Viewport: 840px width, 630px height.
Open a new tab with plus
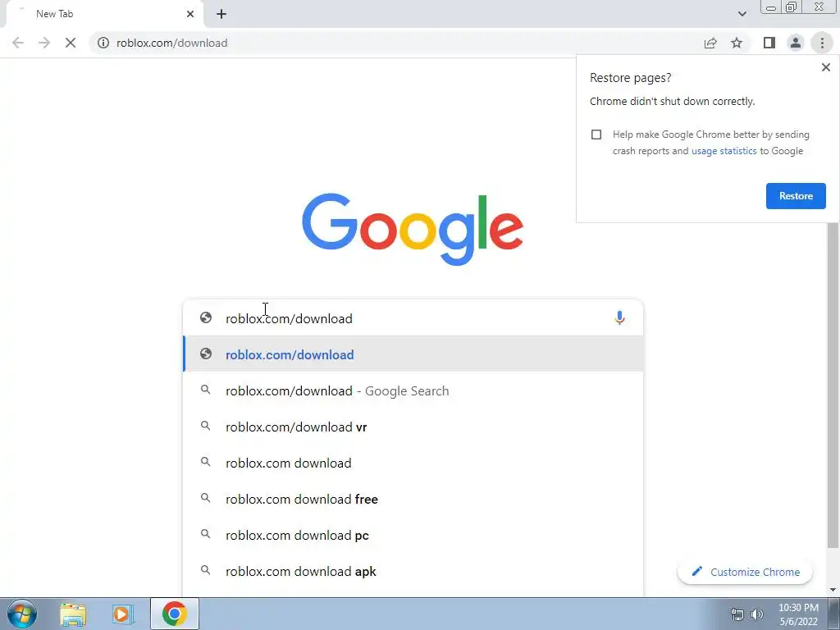coord(221,14)
